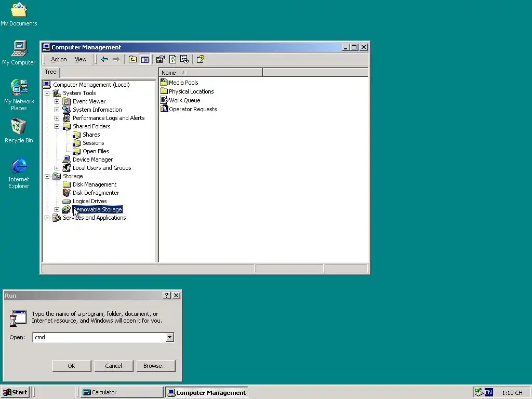Click the Device Manager tree icon

[x=66, y=159]
